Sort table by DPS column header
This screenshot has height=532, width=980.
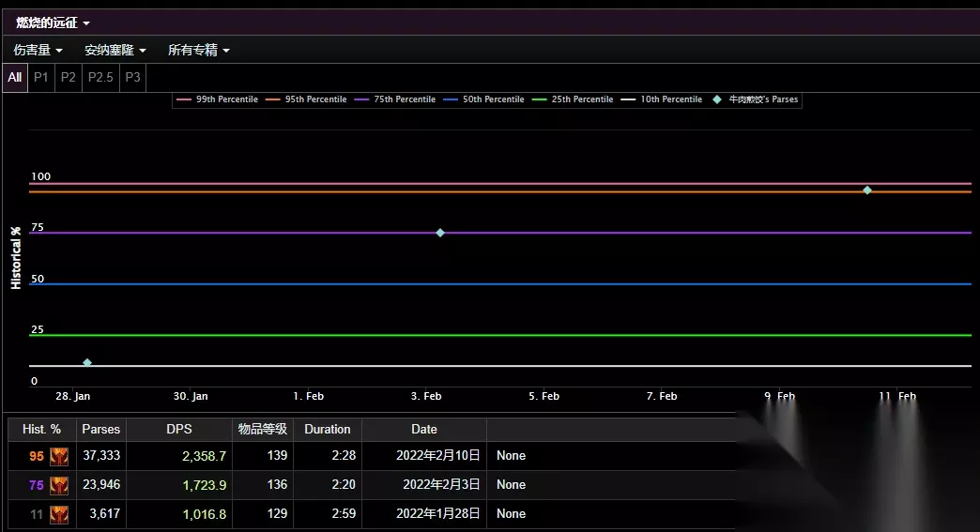click(178, 429)
